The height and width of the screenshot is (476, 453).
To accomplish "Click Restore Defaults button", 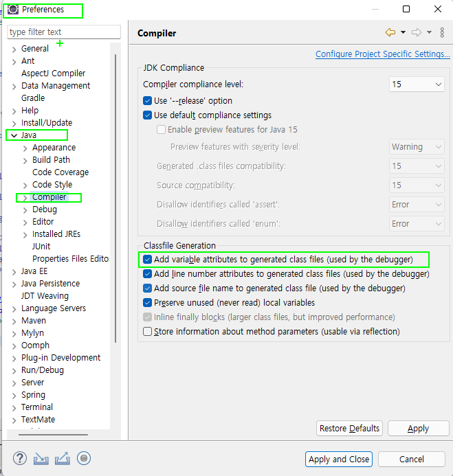I will point(349,429).
